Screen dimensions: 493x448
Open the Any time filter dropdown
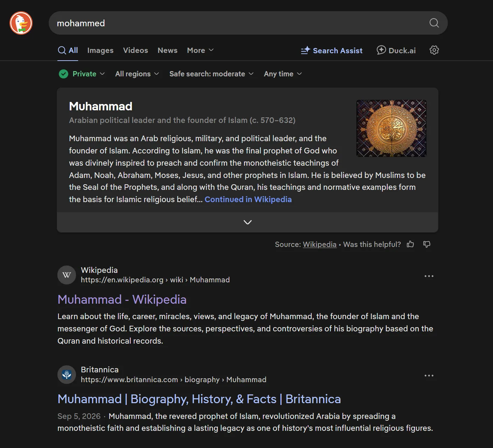coord(283,74)
